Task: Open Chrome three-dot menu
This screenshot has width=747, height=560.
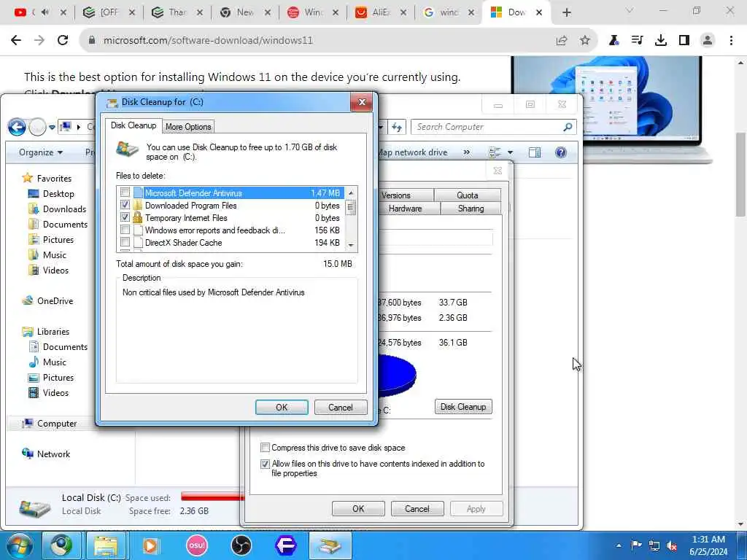Action: [x=731, y=41]
